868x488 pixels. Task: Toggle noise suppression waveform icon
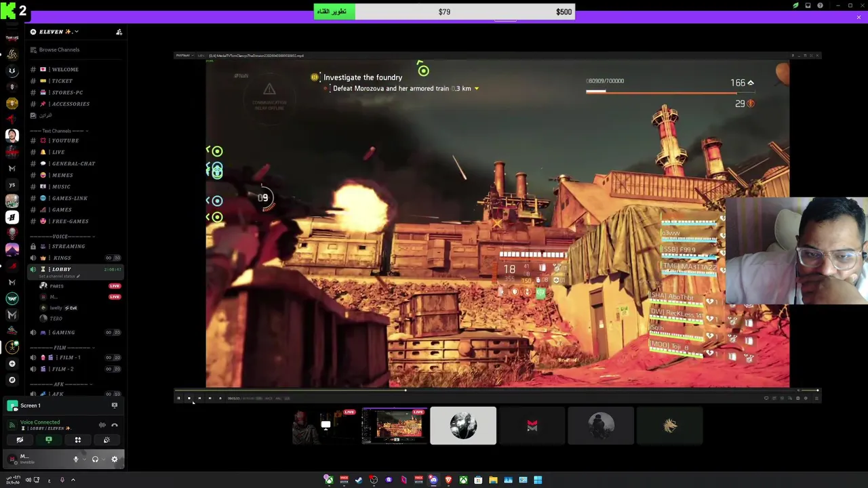point(102,425)
